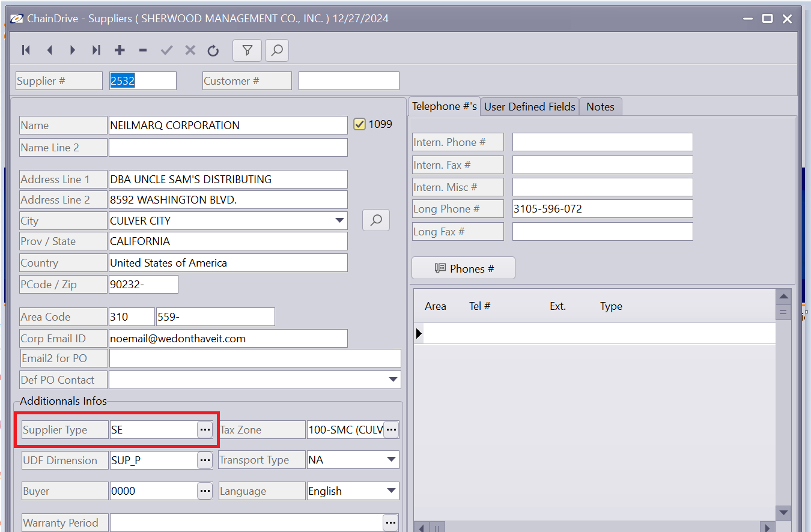Go to the previous supplier record
Image resolution: width=811 pixels, height=532 pixels.
point(50,50)
